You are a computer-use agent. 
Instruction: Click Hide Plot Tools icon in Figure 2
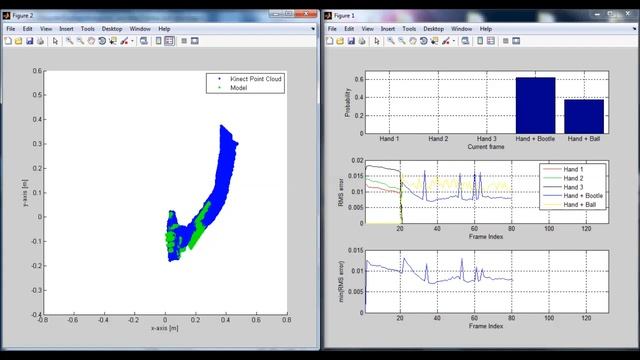tap(184, 41)
